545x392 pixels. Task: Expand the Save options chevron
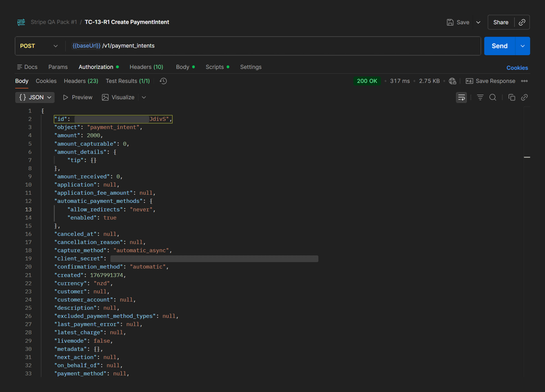click(x=478, y=22)
